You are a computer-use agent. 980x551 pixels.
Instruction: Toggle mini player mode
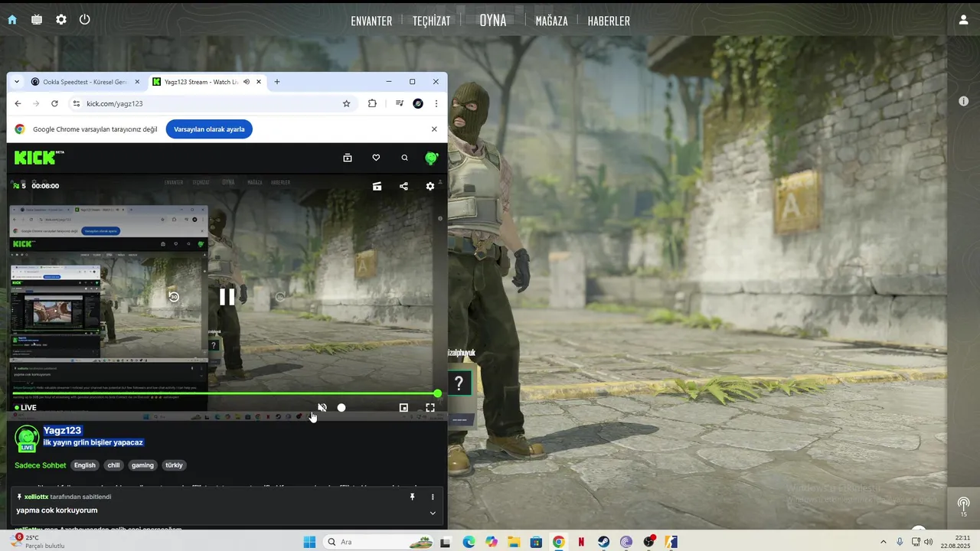click(x=403, y=408)
